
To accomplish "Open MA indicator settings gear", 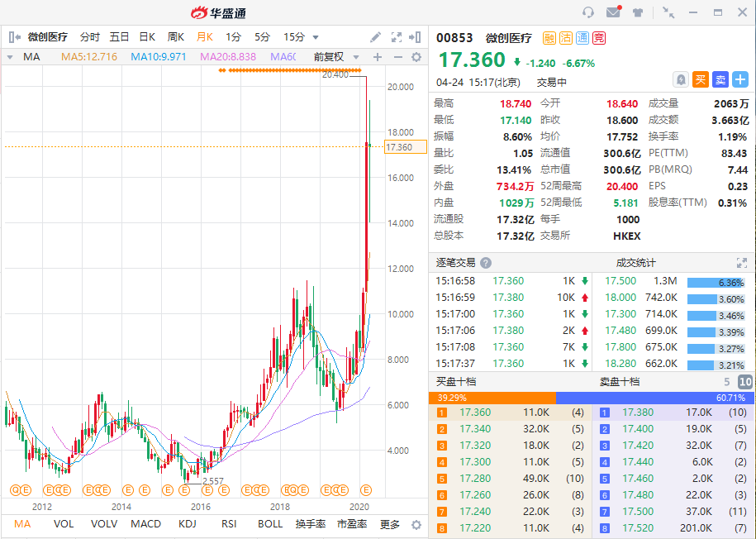I will click(x=416, y=57).
